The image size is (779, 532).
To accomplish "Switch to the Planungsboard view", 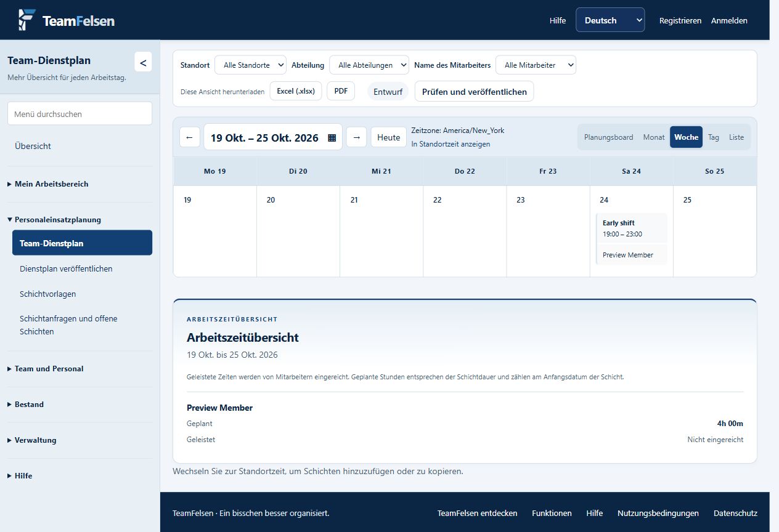I will click(x=608, y=137).
